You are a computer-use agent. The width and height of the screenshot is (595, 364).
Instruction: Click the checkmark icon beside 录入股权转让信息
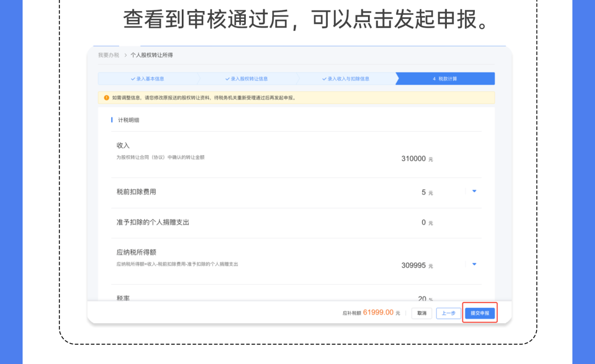pos(228,79)
